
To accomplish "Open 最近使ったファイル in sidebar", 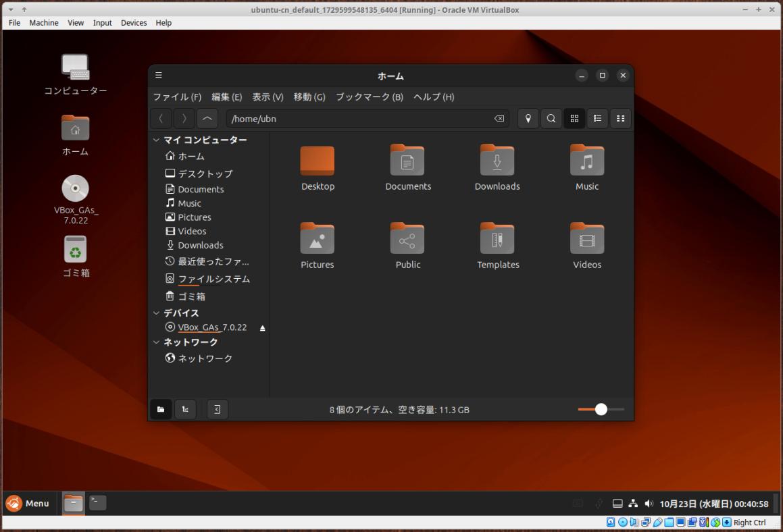I will (x=209, y=261).
